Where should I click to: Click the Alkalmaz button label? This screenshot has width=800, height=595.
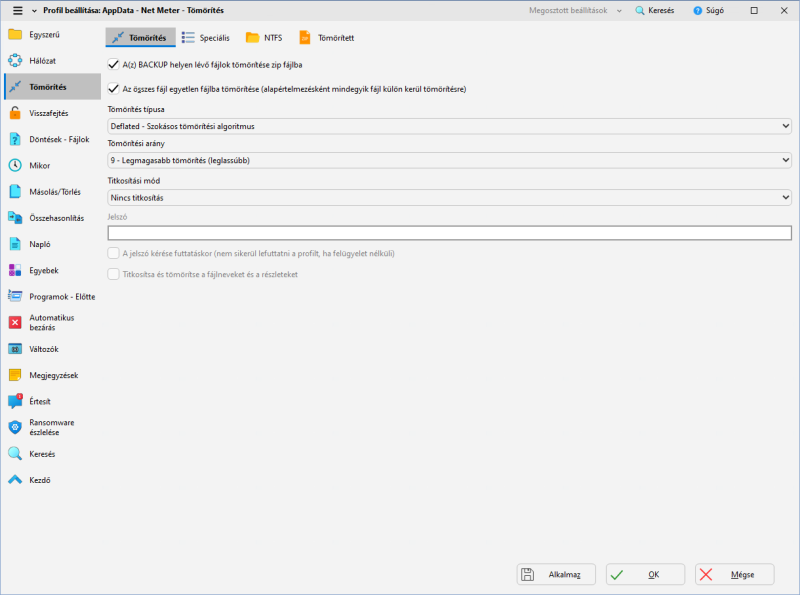coord(564,575)
